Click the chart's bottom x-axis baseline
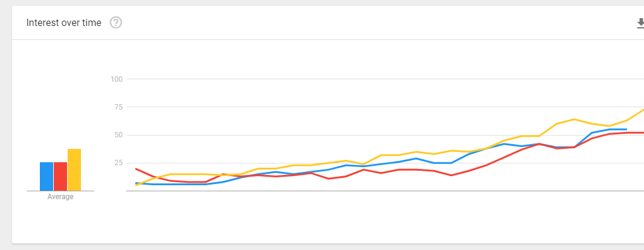Image resolution: width=644 pixels, height=250 pixels. (385, 191)
